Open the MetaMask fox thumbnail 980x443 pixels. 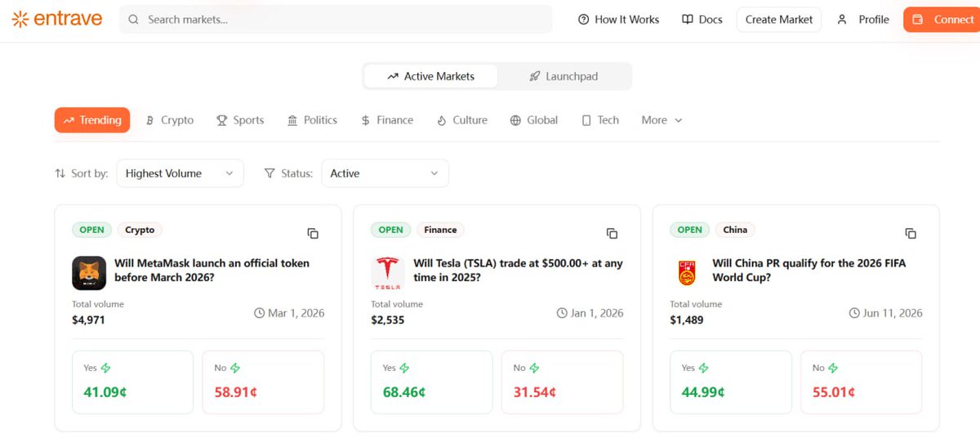pos(89,273)
